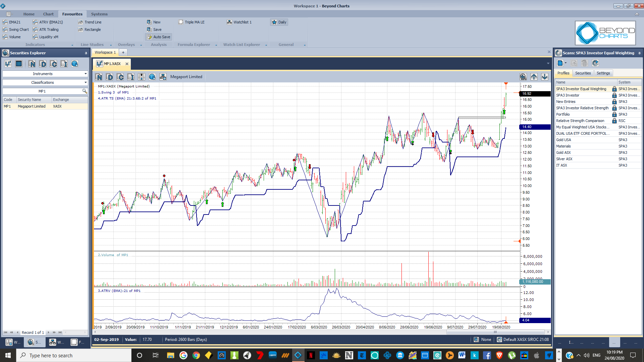Click New in the Analysis group
This screenshot has width=644, height=362.
pos(154,22)
